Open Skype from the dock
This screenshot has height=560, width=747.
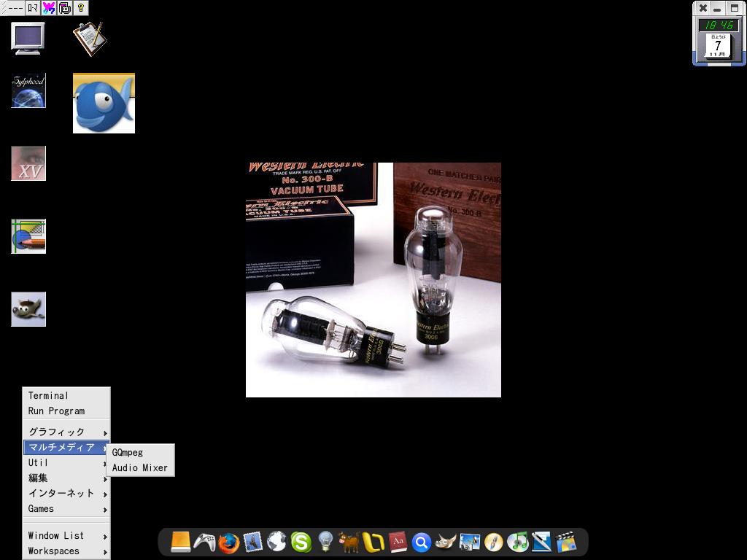click(x=301, y=542)
